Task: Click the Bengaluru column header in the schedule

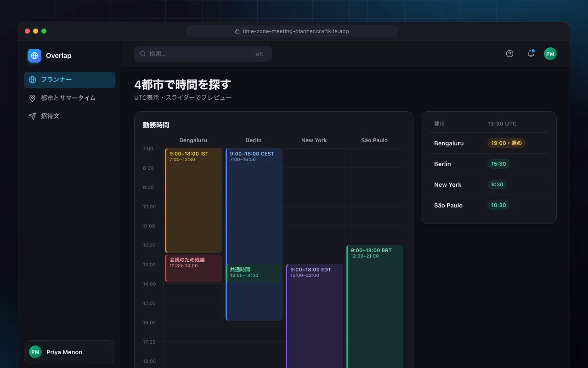Action: click(x=193, y=140)
